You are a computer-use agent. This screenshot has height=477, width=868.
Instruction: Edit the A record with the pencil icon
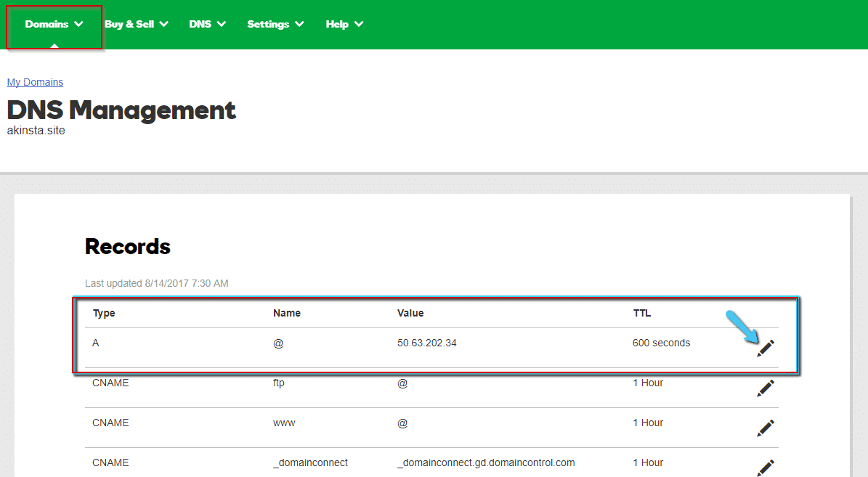(x=766, y=348)
